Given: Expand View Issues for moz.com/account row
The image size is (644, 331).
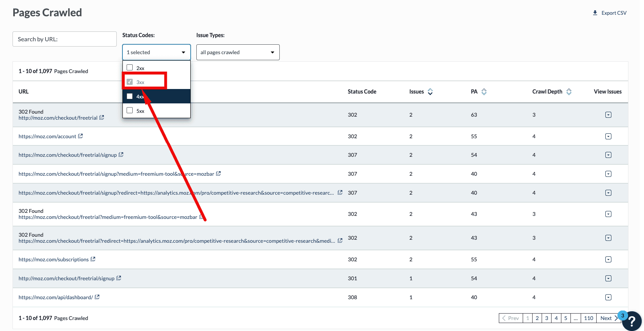Looking at the screenshot, I should (x=608, y=136).
